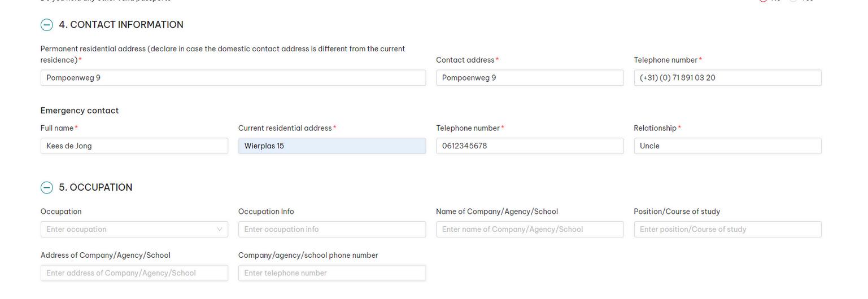Click the Wierplas 15 address field

332,146
